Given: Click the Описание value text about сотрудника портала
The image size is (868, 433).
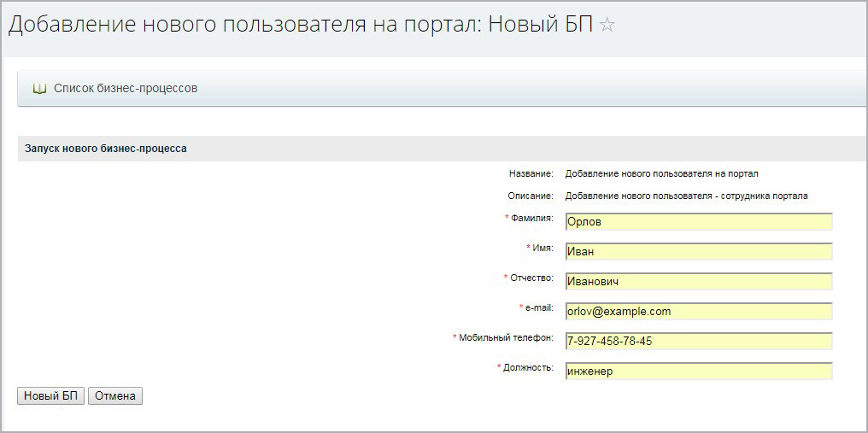Looking at the screenshot, I should coord(686,196).
